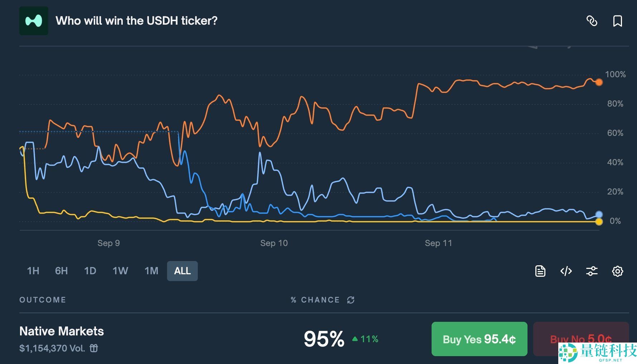Click the refresh icon beside % Chance
This screenshot has width=637, height=364.
[x=351, y=300]
